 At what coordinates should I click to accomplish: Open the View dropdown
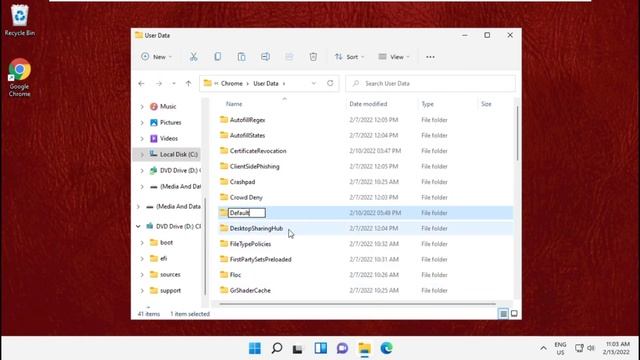394,57
